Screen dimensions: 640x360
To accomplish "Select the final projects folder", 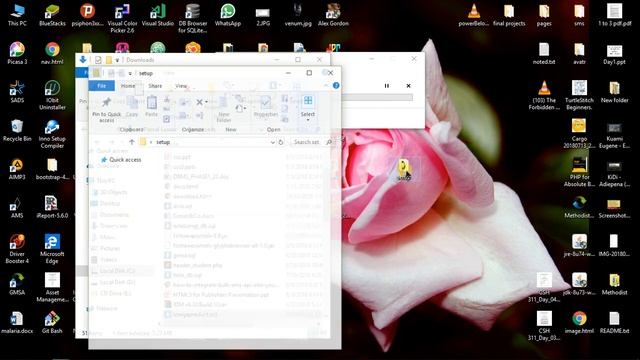I will coord(509,16).
